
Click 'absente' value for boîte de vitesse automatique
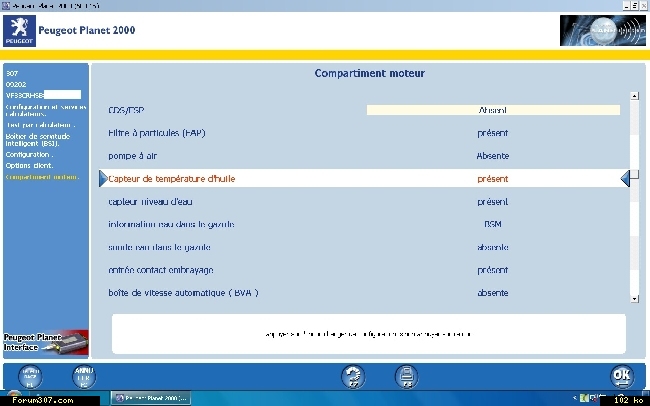click(x=492, y=293)
